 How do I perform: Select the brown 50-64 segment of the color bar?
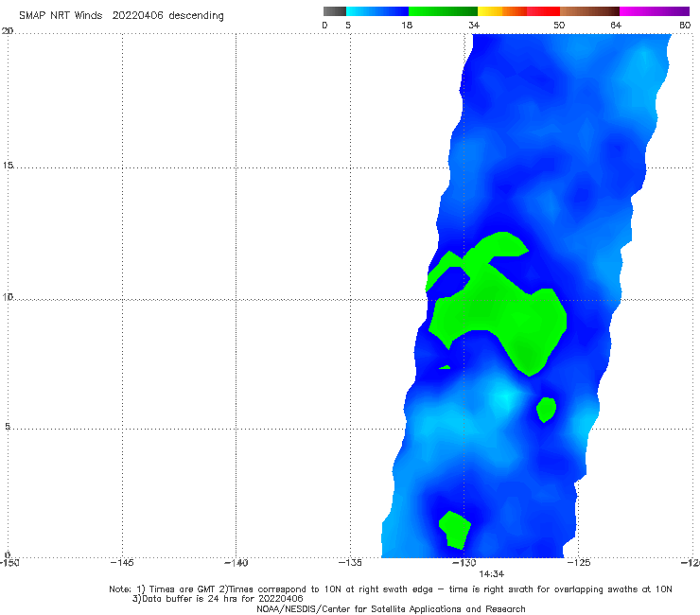pos(589,11)
